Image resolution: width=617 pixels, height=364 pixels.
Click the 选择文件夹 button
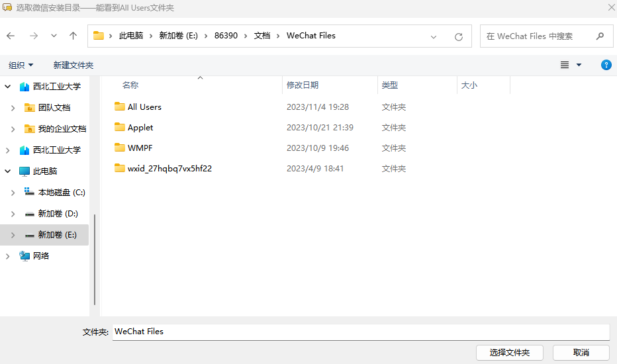[x=509, y=352]
